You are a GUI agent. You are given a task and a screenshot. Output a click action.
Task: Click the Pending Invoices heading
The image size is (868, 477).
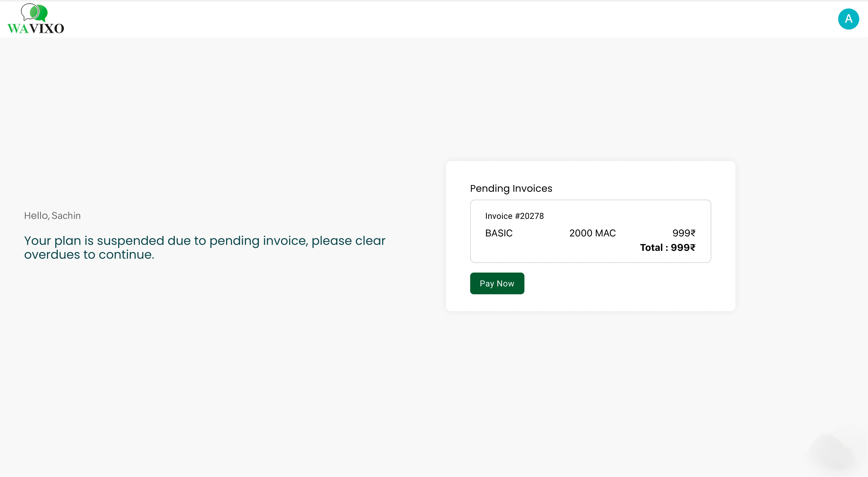511,188
